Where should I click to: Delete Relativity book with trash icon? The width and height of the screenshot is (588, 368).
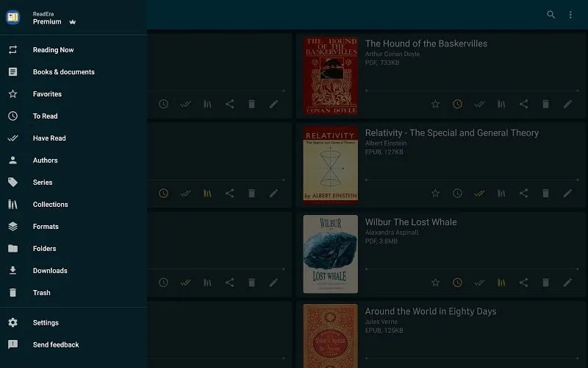545,194
